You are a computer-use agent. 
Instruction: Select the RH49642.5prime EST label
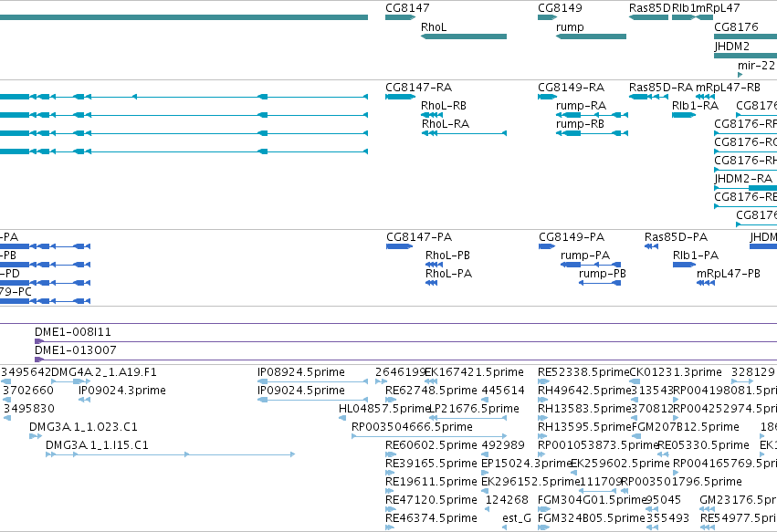pyautogui.click(x=584, y=391)
